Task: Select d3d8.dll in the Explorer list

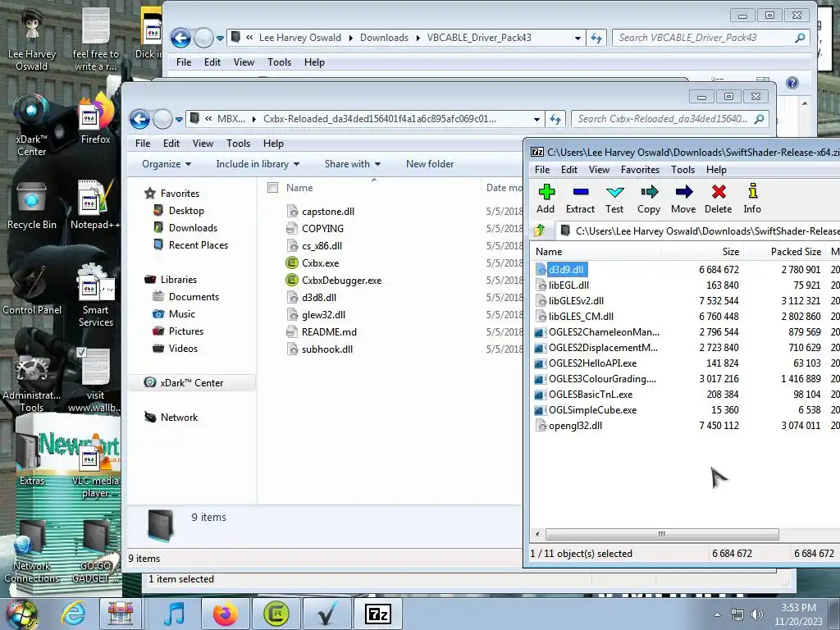Action: (x=319, y=297)
